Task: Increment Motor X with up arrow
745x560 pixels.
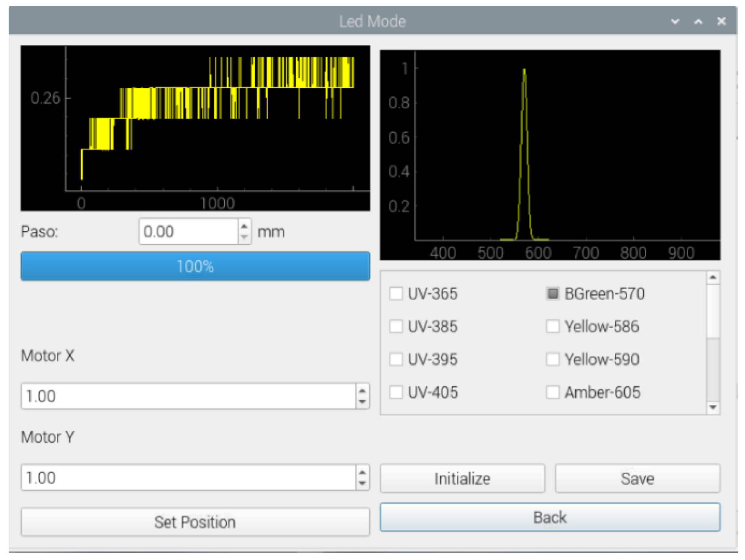Action: coord(362,391)
